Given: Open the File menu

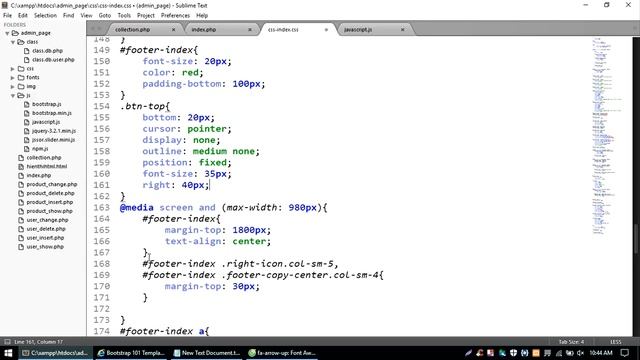Looking at the screenshot, I should (x=7, y=16).
